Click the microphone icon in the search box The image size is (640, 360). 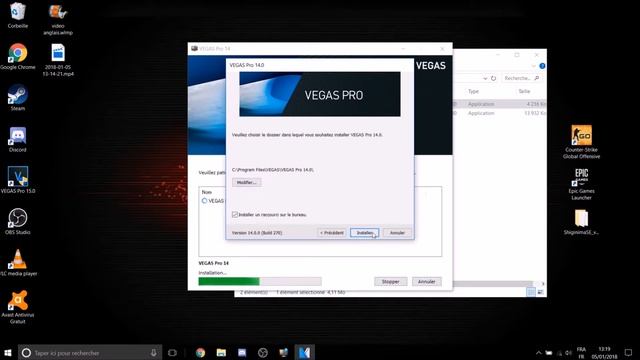point(153,353)
